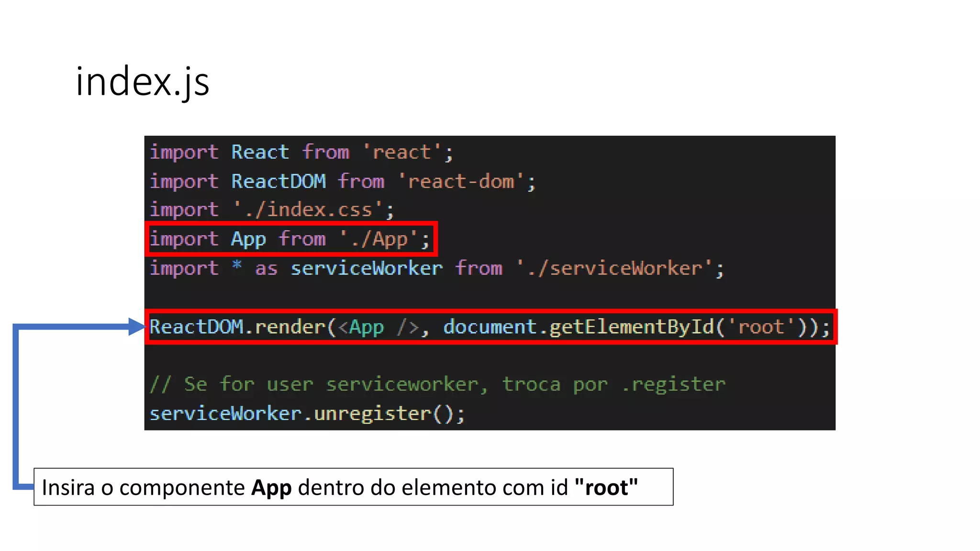The height and width of the screenshot is (551, 980).
Task: Click the line "import React from 'react';"
Action: point(301,153)
